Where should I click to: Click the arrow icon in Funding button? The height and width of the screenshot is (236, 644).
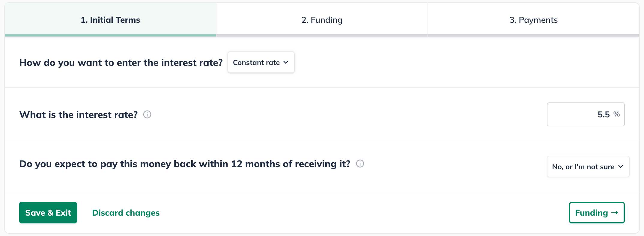(615, 213)
